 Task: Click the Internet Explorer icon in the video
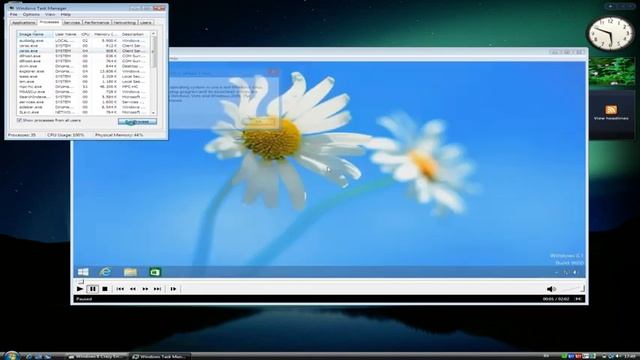105,272
